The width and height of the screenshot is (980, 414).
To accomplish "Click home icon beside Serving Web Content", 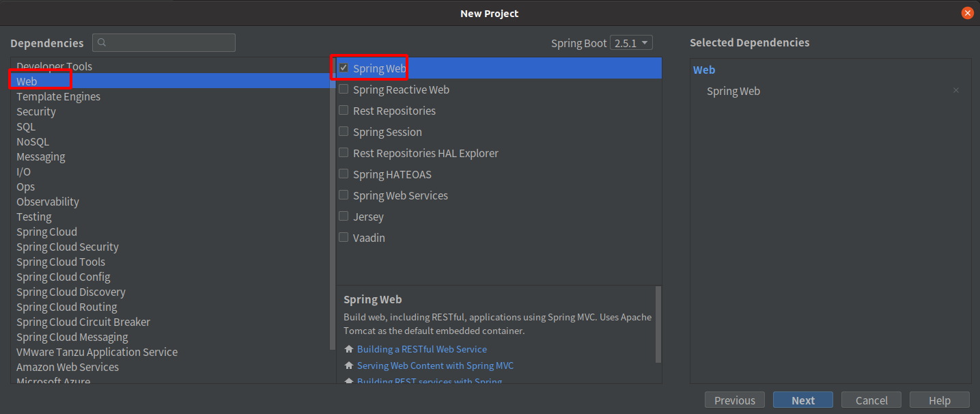I will coord(349,365).
